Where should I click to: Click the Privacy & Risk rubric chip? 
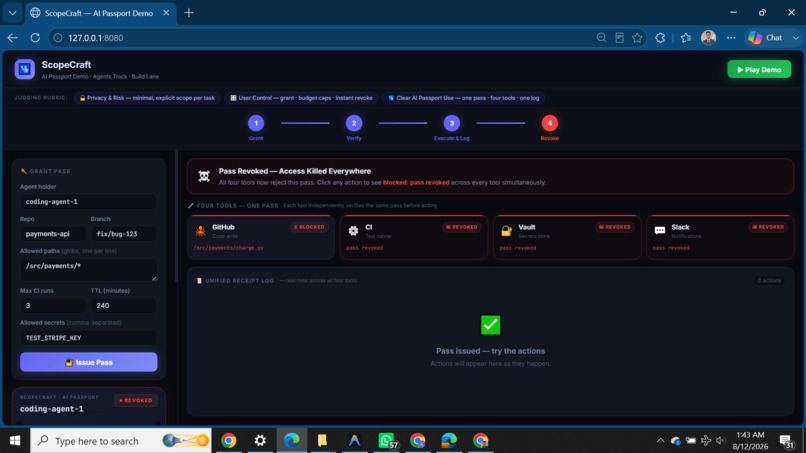[147, 98]
